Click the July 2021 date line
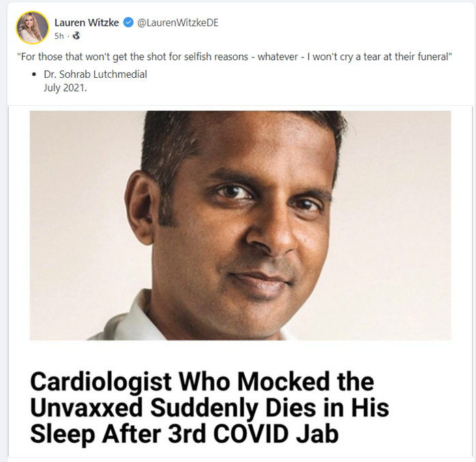Viewport: 476px width, 462px height. click(x=66, y=87)
